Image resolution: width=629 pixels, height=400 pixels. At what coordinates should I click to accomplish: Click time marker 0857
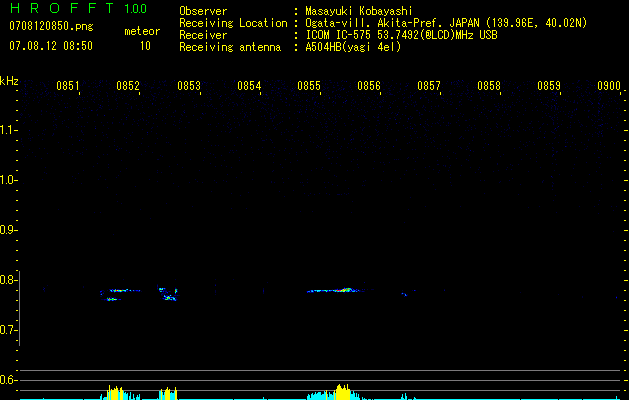[x=429, y=86]
